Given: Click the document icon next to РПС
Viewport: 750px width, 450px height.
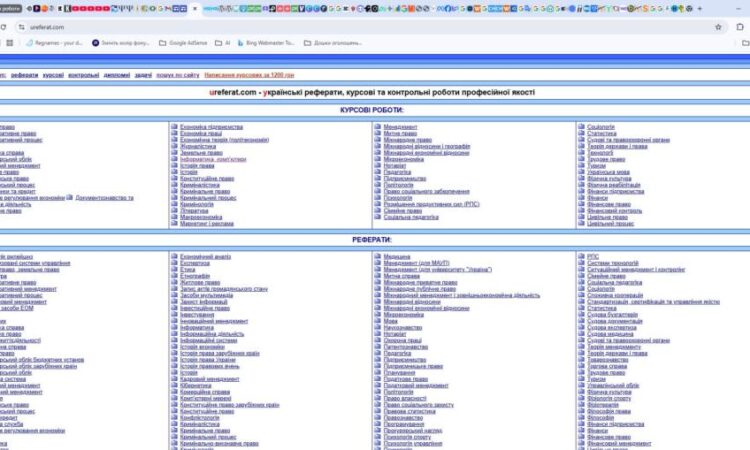Looking at the screenshot, I should (580, 256).
